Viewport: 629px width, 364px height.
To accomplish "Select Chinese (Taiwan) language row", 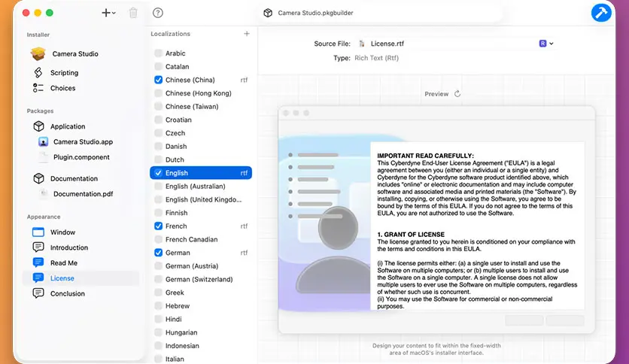I will pyautogui.click(x=201, y=106).
